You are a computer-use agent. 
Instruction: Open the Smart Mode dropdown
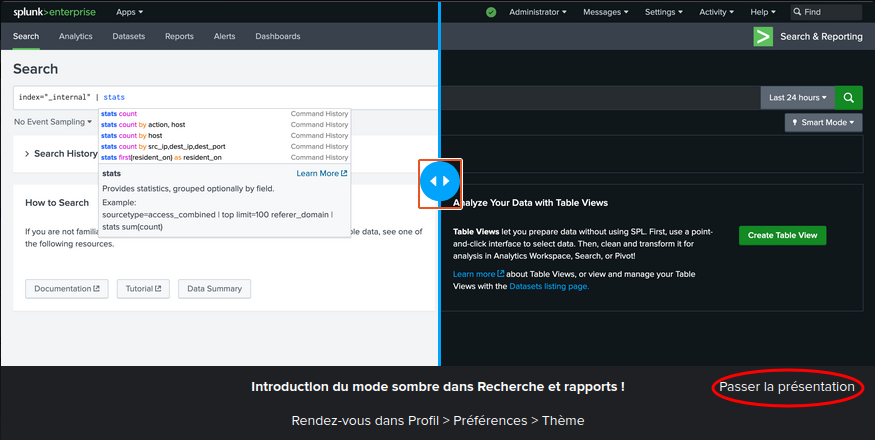point(824,123)
